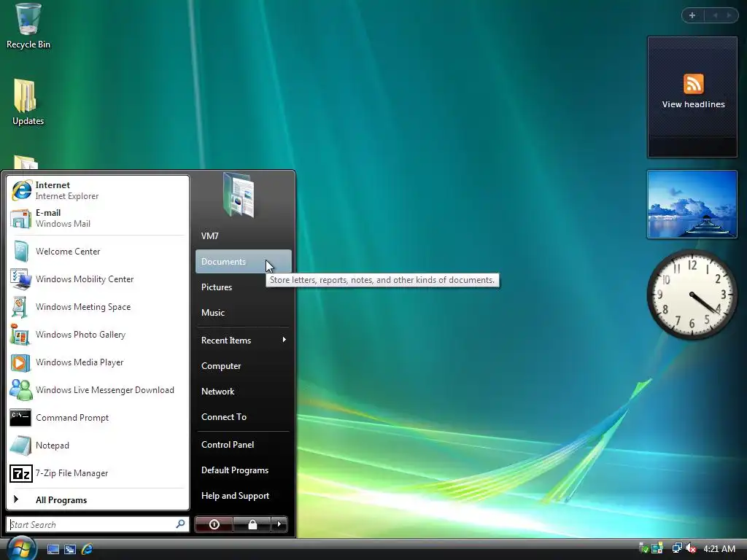This screenshot has height=560, width=747.
Task: Launch Internet Explorer from the Start menu
Action: click(x=97, y=190)
